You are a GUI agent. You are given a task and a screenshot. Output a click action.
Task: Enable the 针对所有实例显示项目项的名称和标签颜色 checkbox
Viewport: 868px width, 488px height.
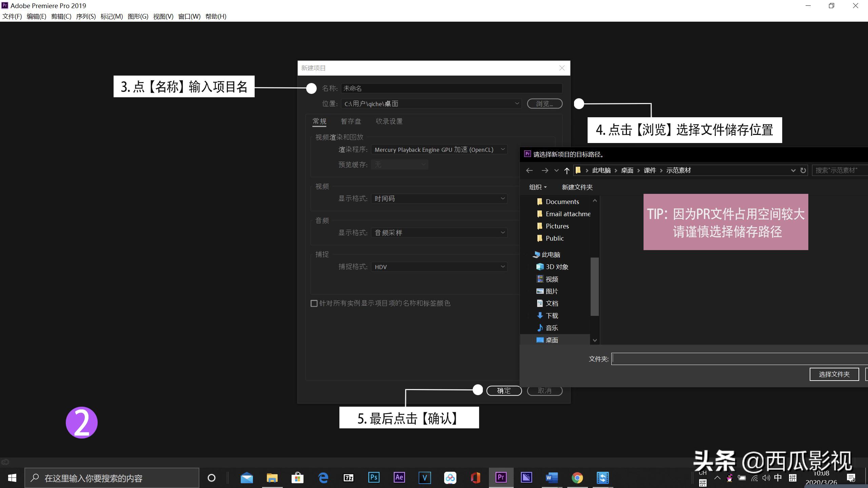point(314,303)
